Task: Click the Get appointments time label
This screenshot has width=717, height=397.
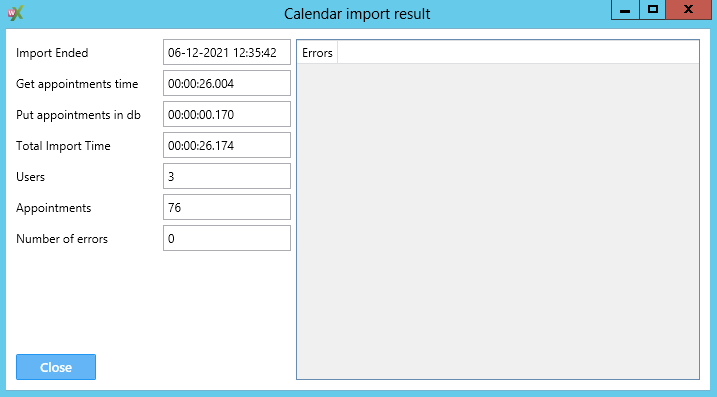Action: 77,84
